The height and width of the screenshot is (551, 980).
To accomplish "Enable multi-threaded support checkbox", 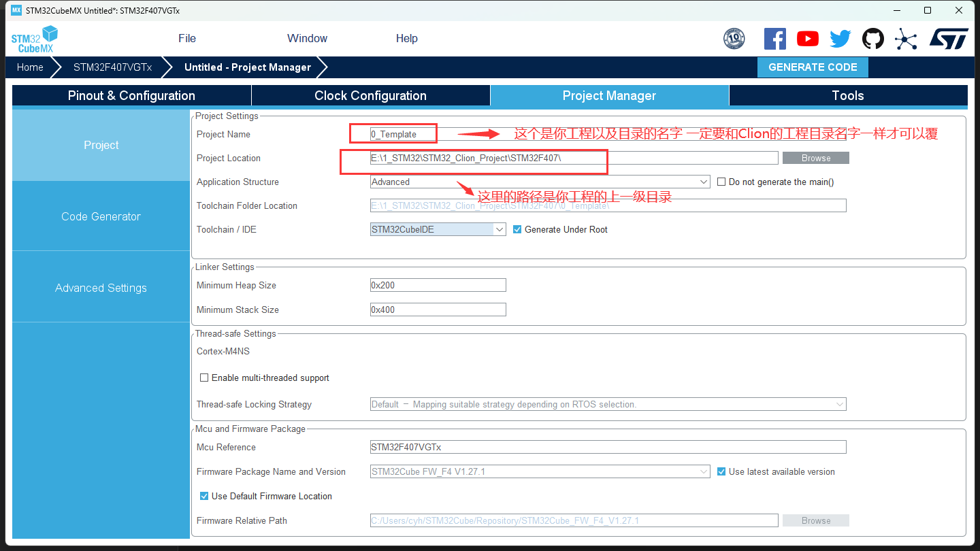I will pos(204,378).
